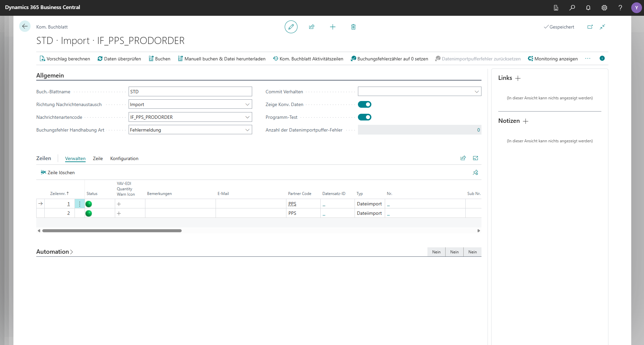Toggle the pin icon in the Zeilen toolbar
644x345 pixels.
point(475,172)
